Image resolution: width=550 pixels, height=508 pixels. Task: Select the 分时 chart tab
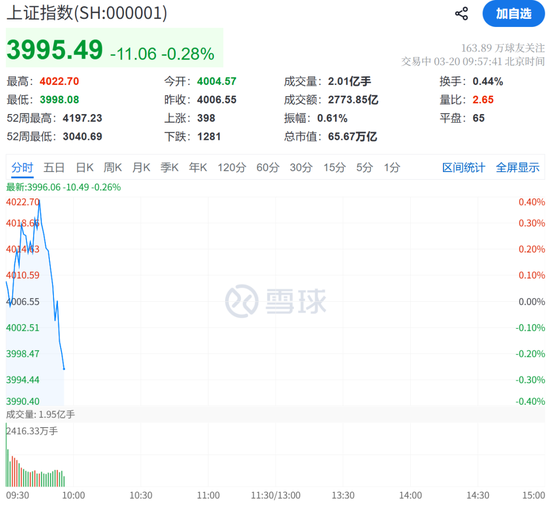tap(22, 167)
